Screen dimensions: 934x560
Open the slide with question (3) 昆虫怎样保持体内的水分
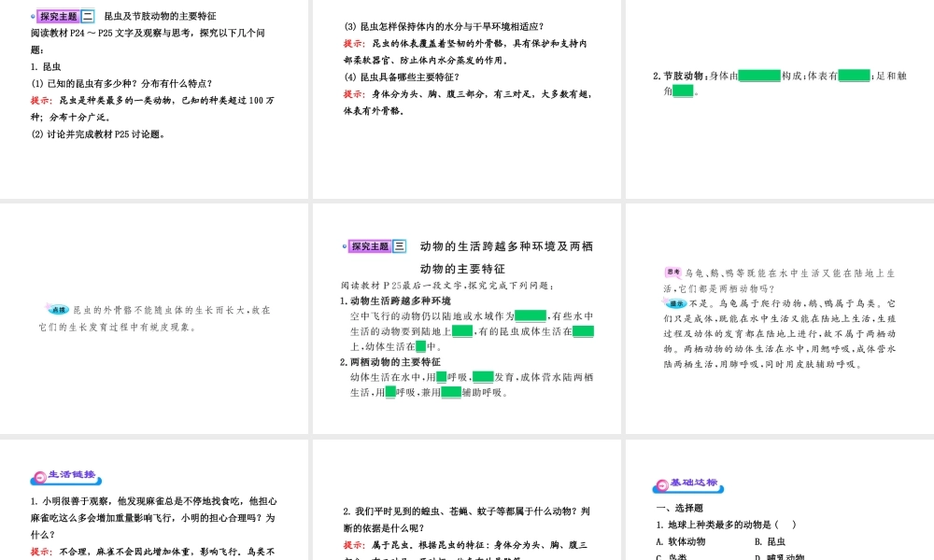pyautogui.click(x=467, y=99)
